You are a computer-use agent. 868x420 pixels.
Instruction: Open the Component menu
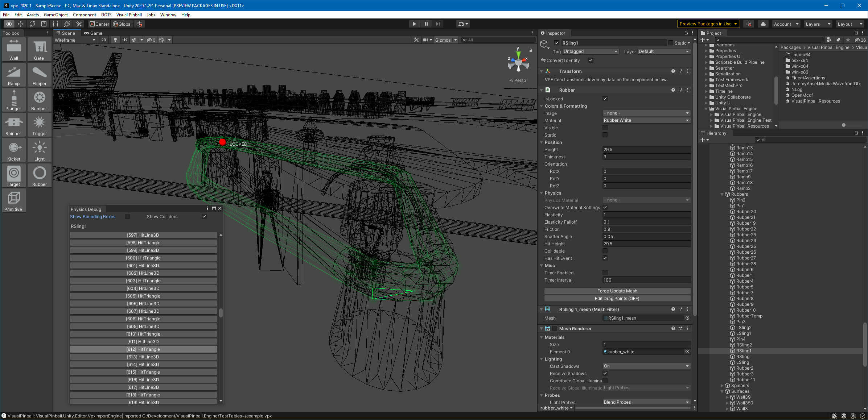(x=85, y=15)
